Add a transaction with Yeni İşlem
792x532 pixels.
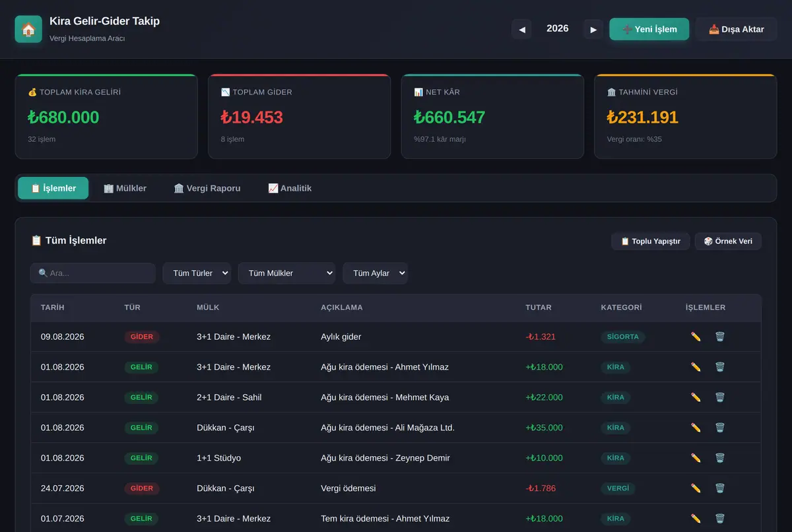[649, 29]
